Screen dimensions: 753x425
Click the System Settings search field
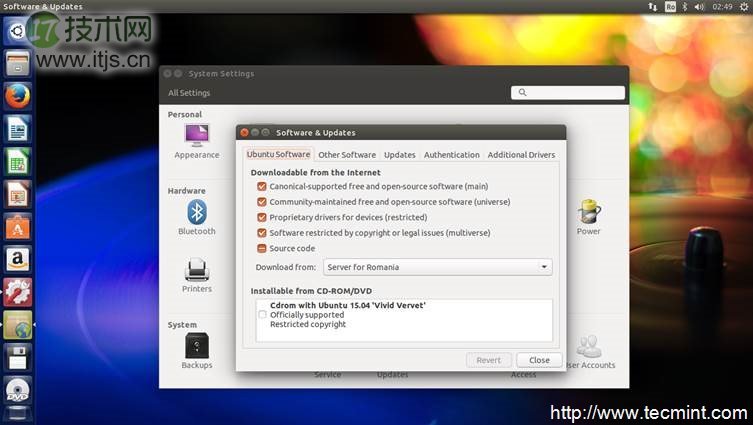568,93
